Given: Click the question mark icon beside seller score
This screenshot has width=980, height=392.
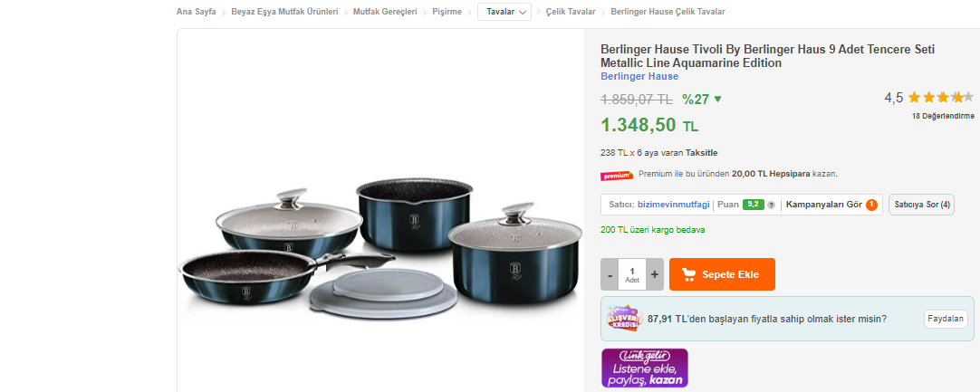Looking at the screenshot, I should [x=771, y=206].
